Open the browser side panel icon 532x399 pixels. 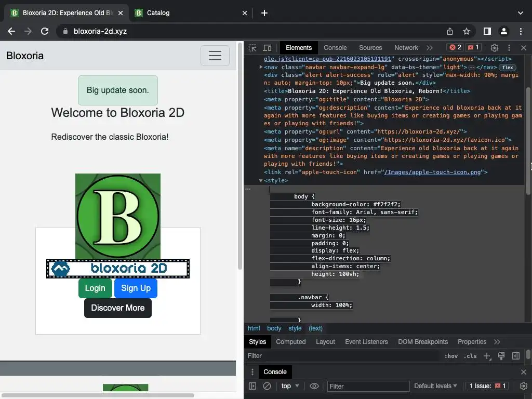click(x=487, y=31)
